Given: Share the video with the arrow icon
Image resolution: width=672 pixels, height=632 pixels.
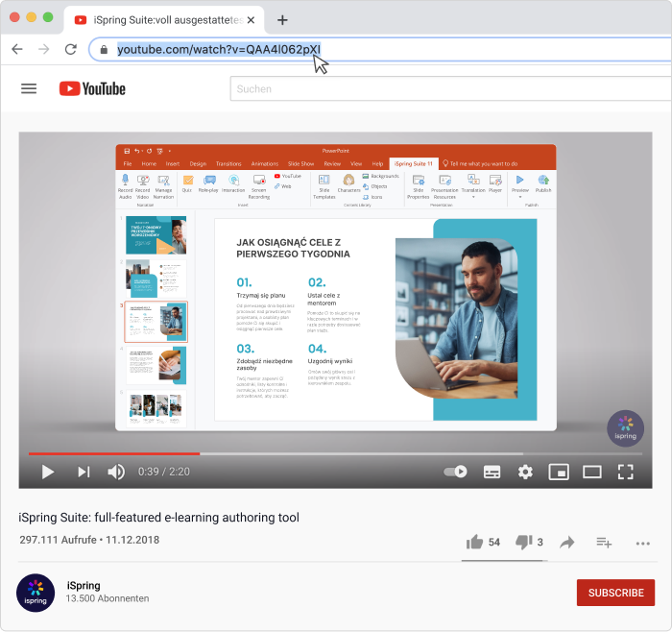Looking at the screenshot, I should pos(567,543).
